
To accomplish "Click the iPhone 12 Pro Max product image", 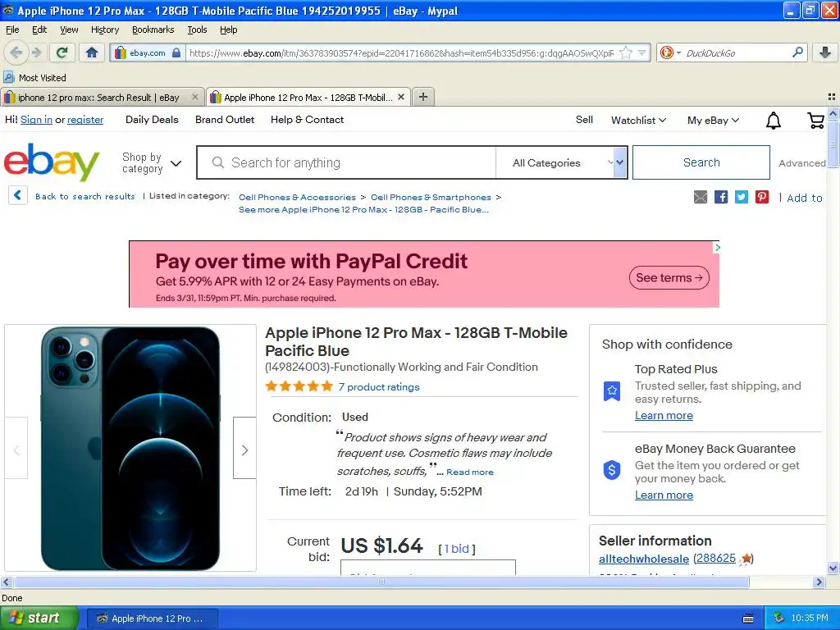I will click(130, 448).
